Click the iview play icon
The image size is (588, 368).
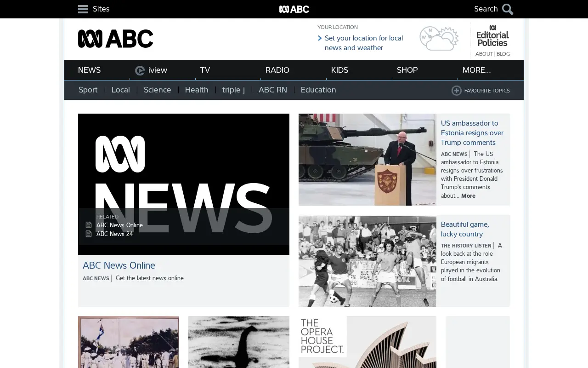coord(140,70)
